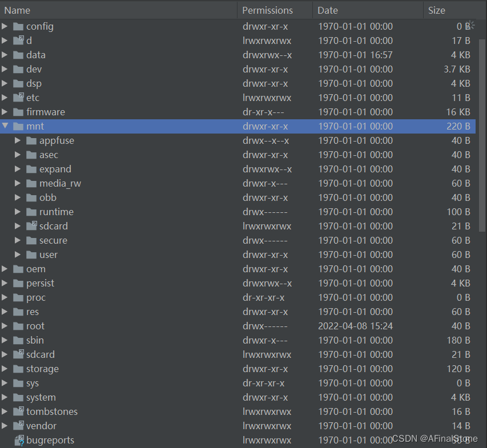Sort by the Permissions column header
487x448 pixels.
point(275,10)
